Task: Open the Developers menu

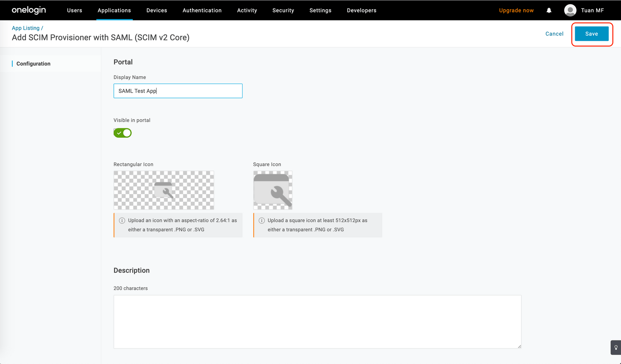Action: point(361,10)
